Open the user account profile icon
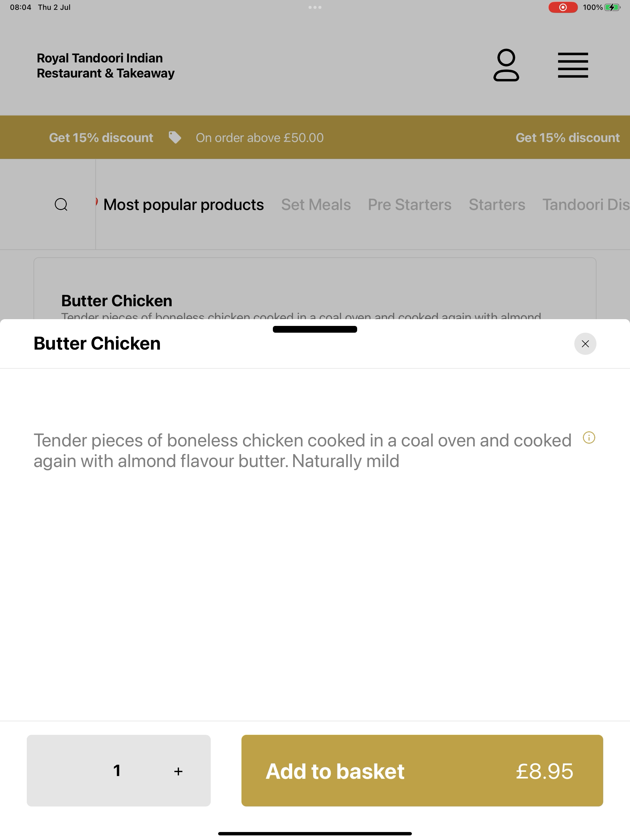630x840 pixels. [506, 65]
